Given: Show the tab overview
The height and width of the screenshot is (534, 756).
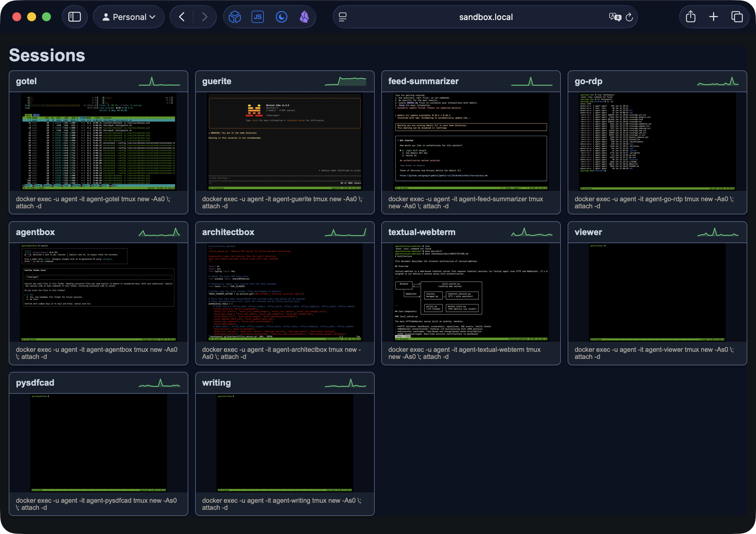Looking at the screenshot, I should (x=737, y=17).
